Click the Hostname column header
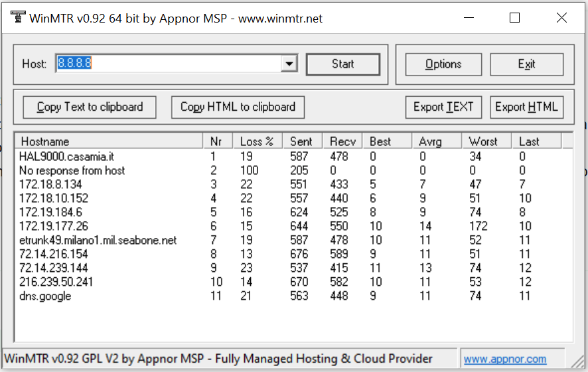588x372 pixels. [x=109, y=142]
